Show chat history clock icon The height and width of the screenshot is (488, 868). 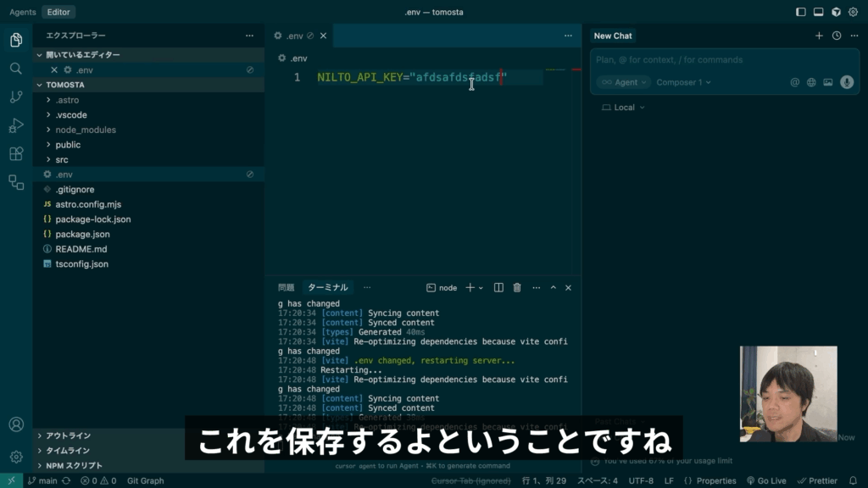tap(837, 36)
